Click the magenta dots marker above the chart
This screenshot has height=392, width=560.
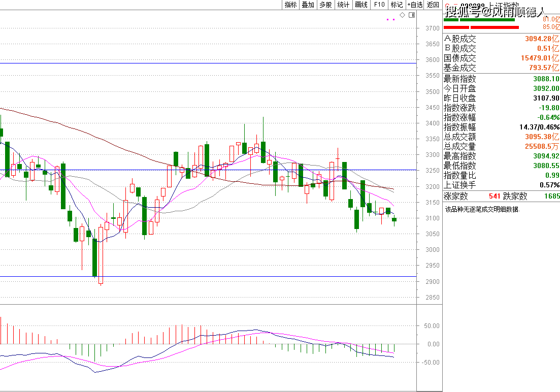coord(390,19)
